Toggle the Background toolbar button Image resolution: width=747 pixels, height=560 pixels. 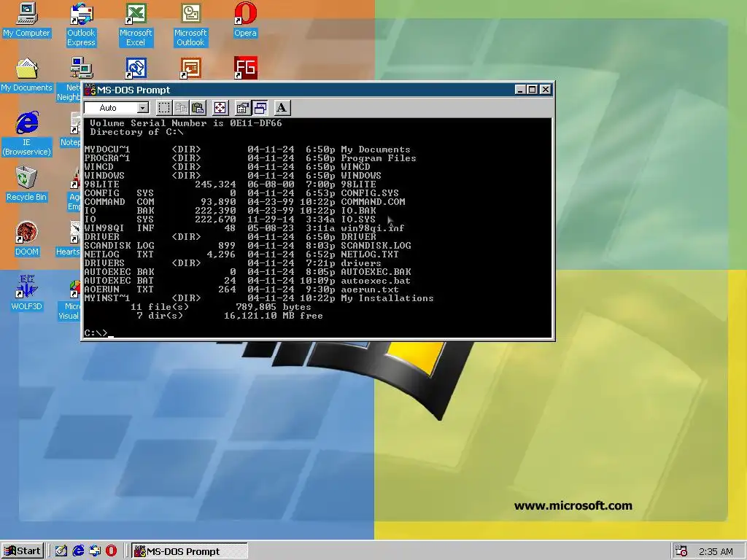[x=260, y=108]
